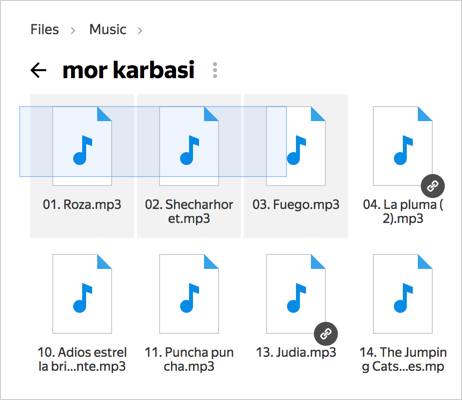Click the mor karbasi folder title

[x=129, y=70]
